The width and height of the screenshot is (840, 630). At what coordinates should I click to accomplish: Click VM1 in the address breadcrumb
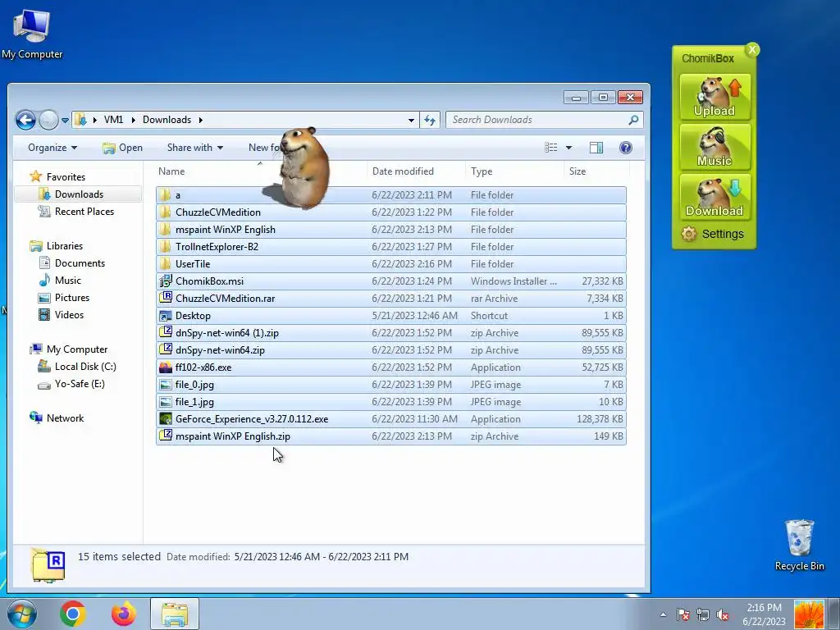coord(113,120)
